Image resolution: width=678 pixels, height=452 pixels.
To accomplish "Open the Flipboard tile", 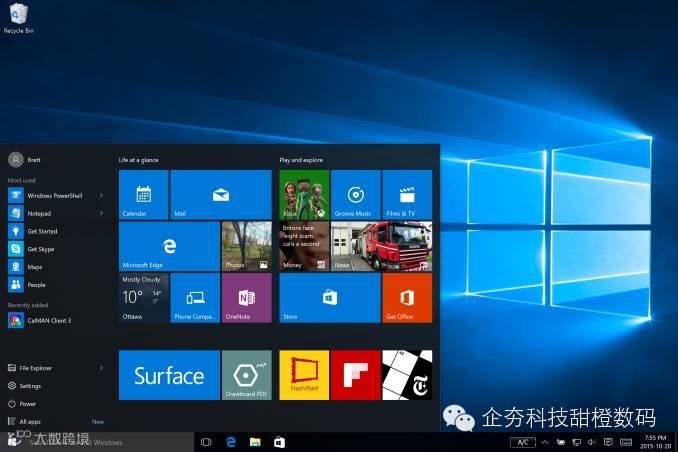I will (355, 375).
